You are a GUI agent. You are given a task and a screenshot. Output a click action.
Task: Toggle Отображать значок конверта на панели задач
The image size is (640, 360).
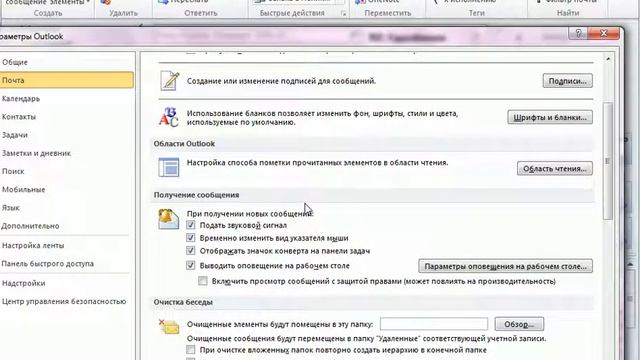tap(191, 251)
